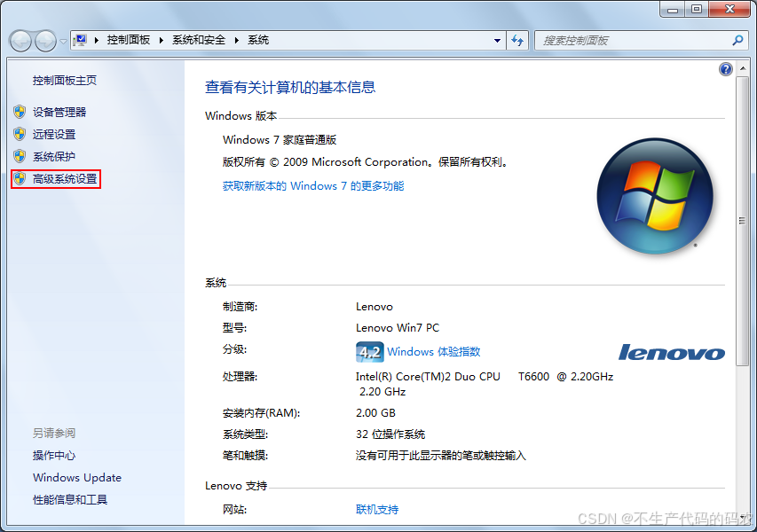This screenshot has width=757, height=532.
Task: Open Windows Update from the sidebar
Action: tap(76, 477)
